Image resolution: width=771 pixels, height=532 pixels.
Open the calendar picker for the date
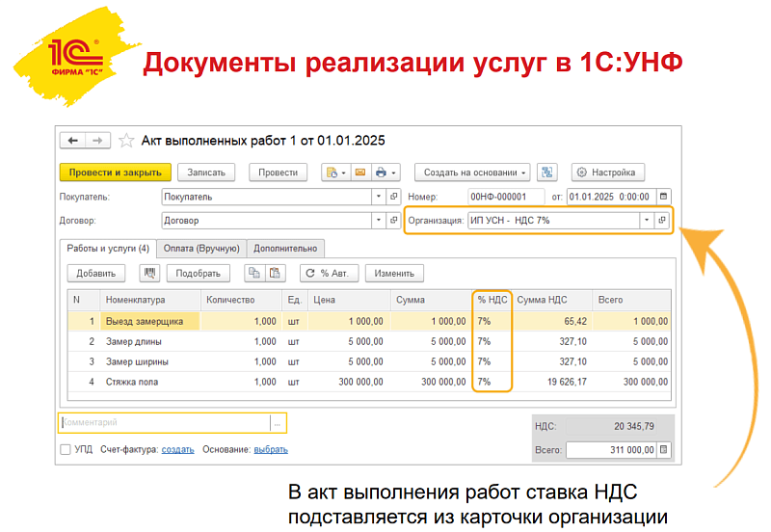(663, 197)
